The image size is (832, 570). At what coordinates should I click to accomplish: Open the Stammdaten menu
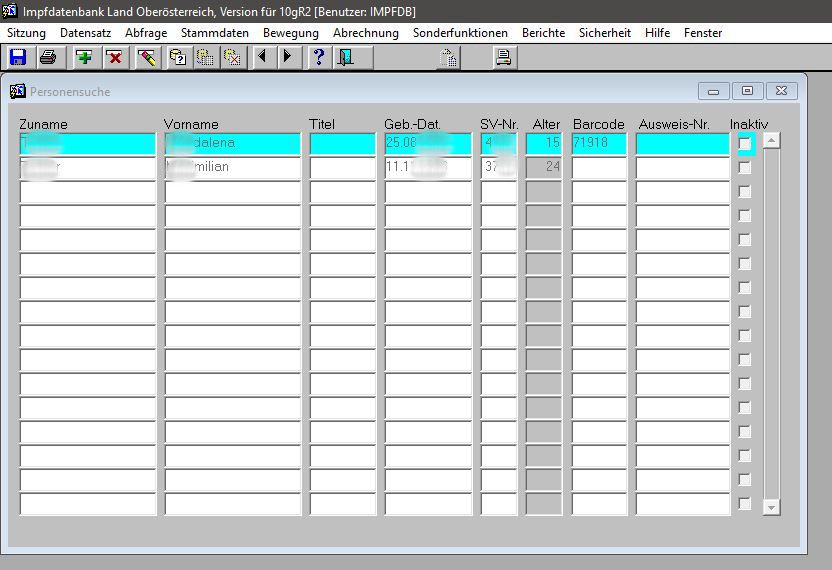pos(214,33)
